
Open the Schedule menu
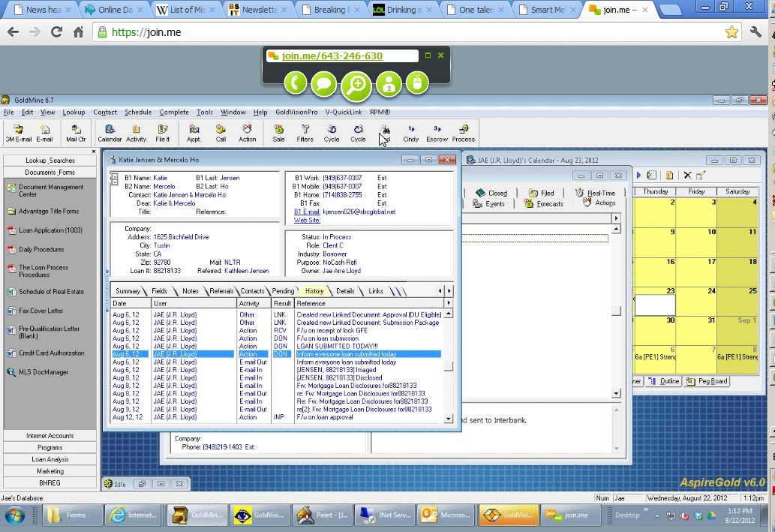coord(138,113)
